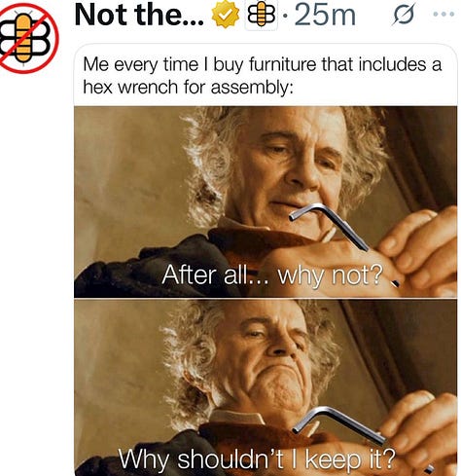The image size is (461, 476).
Task: Click 'hex wrench for assembly:' text line
Action: pos(188,88)
